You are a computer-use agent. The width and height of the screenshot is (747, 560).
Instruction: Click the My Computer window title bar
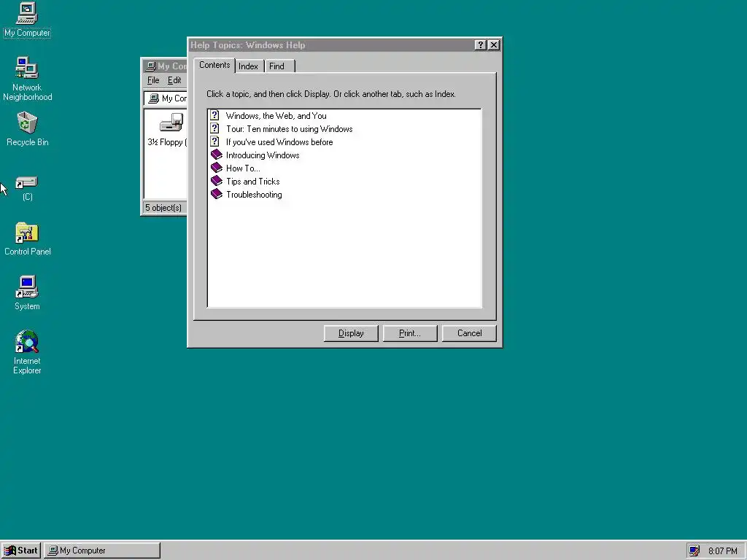tap(165, 66)
